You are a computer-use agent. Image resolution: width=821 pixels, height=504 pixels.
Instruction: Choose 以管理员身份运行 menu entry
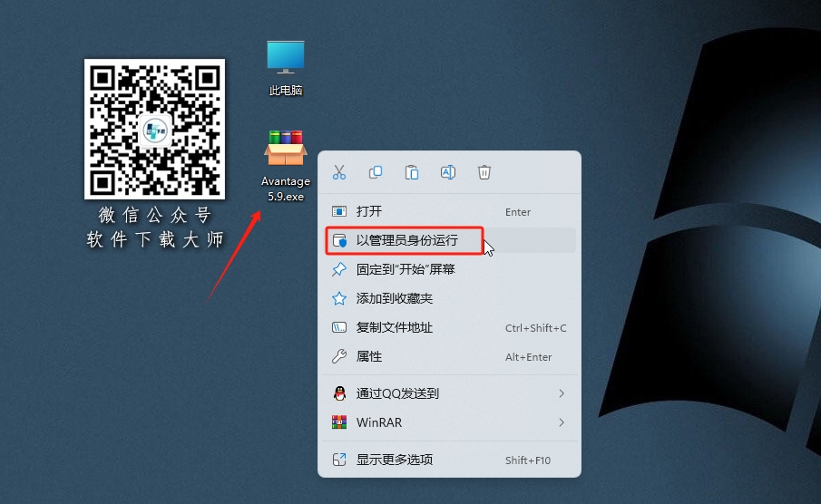[449, 240]
